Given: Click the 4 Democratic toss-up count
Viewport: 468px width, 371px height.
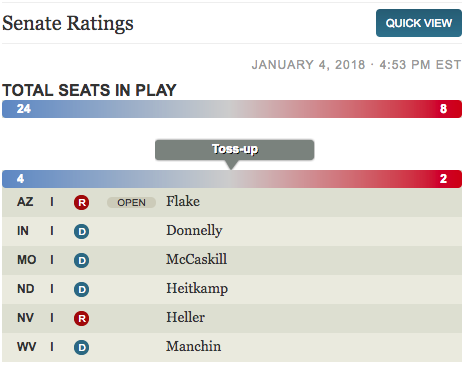Looking at the screenshot, I should tap(20, 179).
